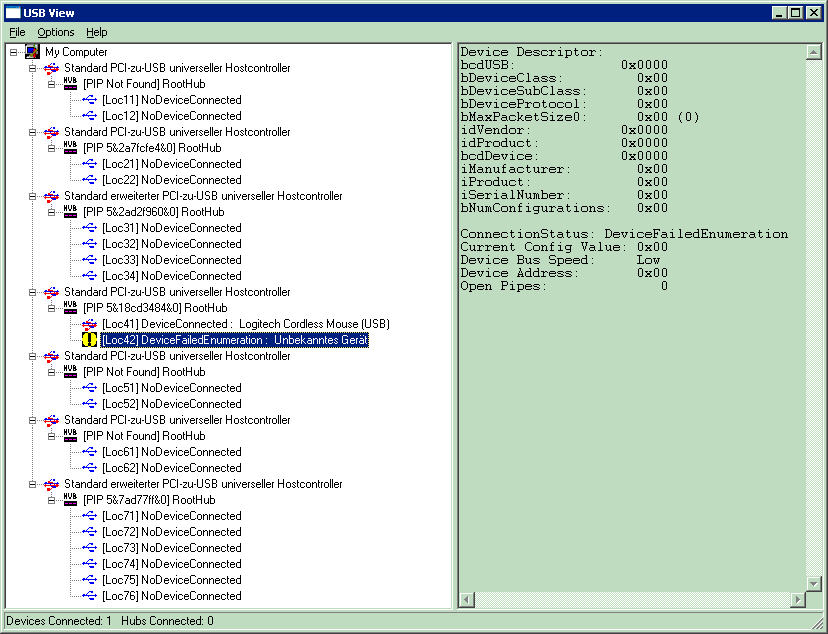The width and height of the screenshot is (828, 634).
Task: Click the hub icon of [PIP 5&7ad77ff&0] RootHub
Action: (x=70, y=499)
